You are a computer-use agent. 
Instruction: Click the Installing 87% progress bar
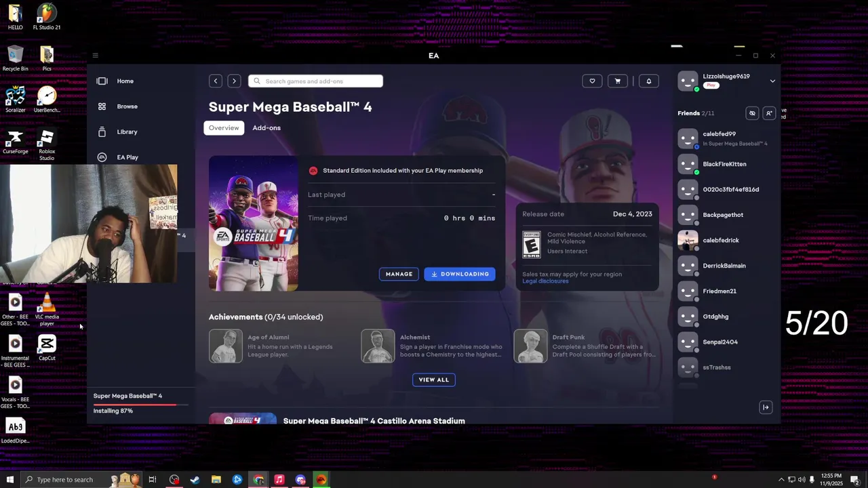point(140,405)
